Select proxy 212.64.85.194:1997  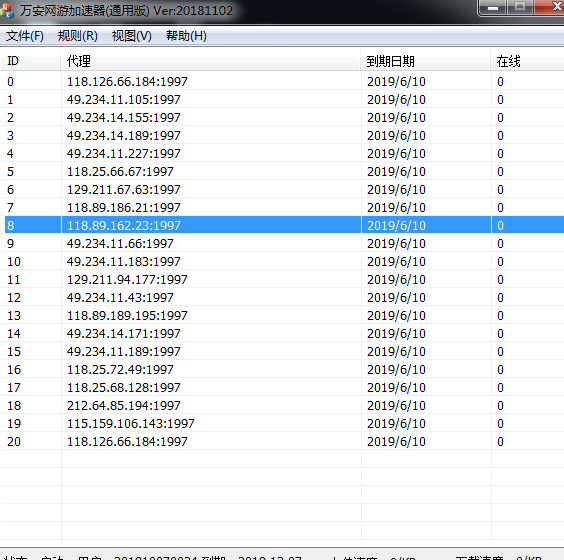[282, 405]
